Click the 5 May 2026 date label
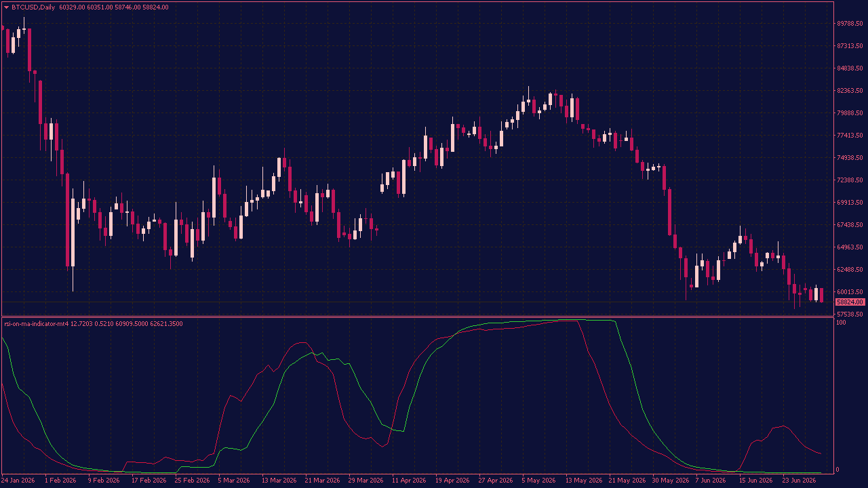The width and height of the screenshot is (868, 488). [x=538, y=481]
